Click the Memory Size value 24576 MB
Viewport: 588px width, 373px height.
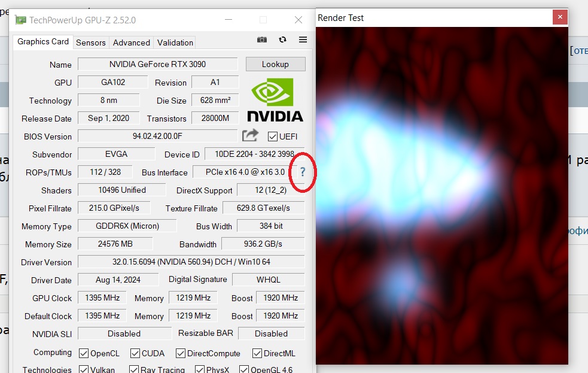pyautogui.click(x=115, y=244)
